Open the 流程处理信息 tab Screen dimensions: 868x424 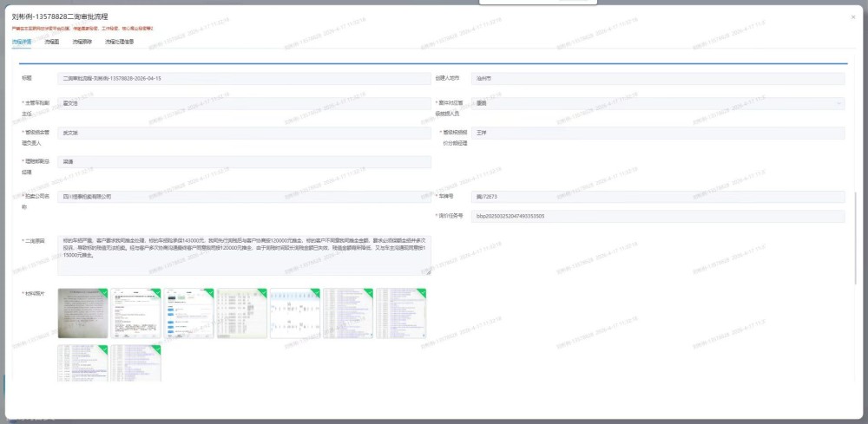(120, 42)
